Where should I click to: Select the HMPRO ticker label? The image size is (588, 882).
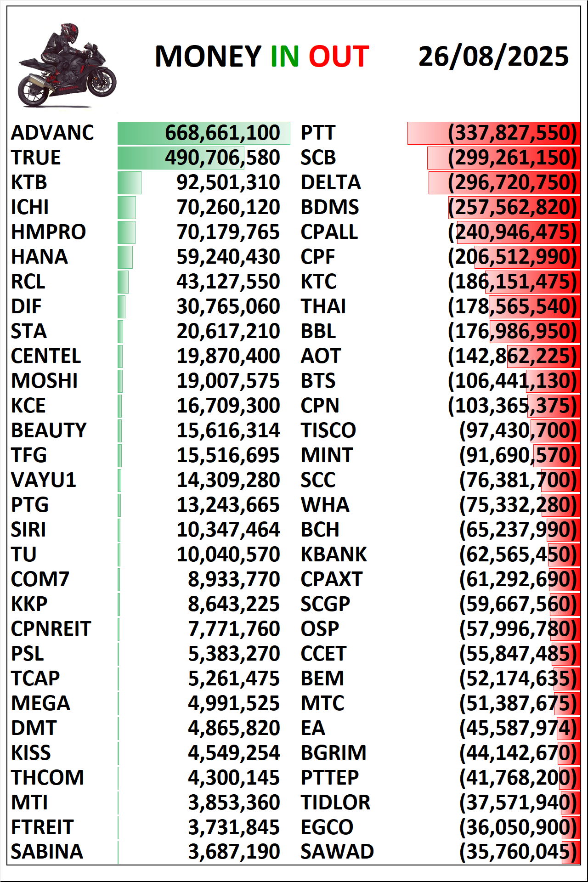pyautogui.click(x=48, y=232)
